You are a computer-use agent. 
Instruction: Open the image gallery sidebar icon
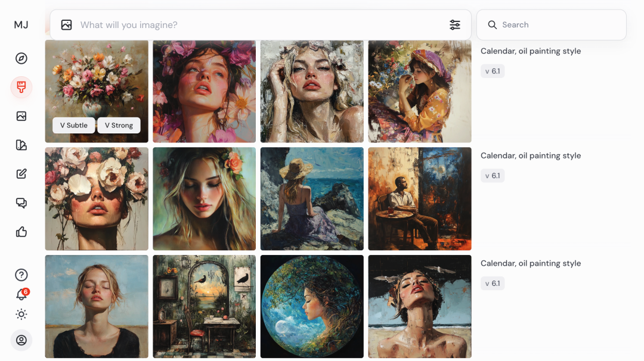point(21,116)
